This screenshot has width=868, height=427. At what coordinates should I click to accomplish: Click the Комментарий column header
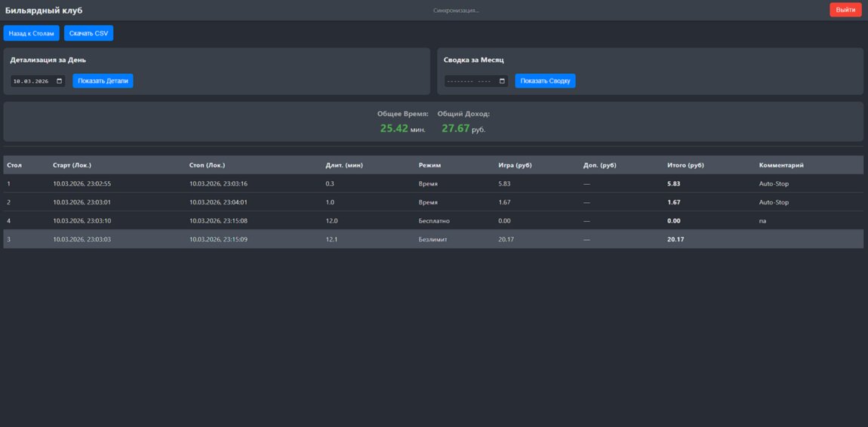[781, 165]
